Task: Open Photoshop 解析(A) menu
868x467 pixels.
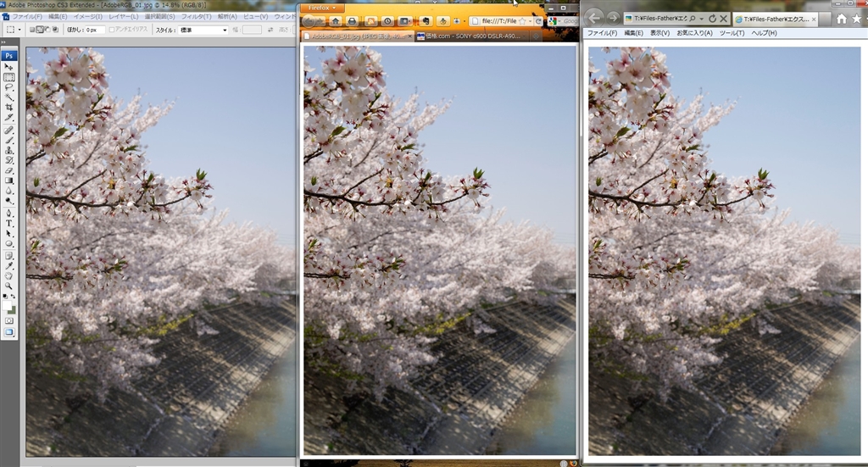Action: tap(227, 17)
